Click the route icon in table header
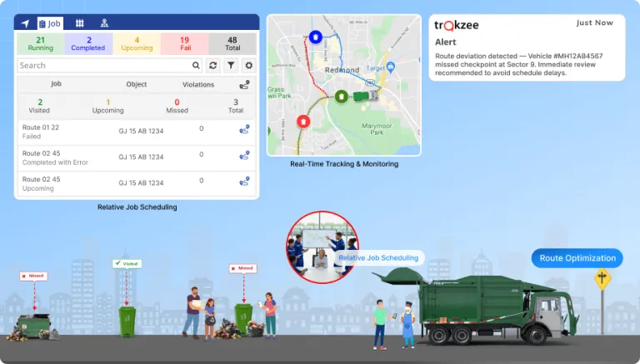This screenshot has height=364, width=640. (x=244, y=85)
